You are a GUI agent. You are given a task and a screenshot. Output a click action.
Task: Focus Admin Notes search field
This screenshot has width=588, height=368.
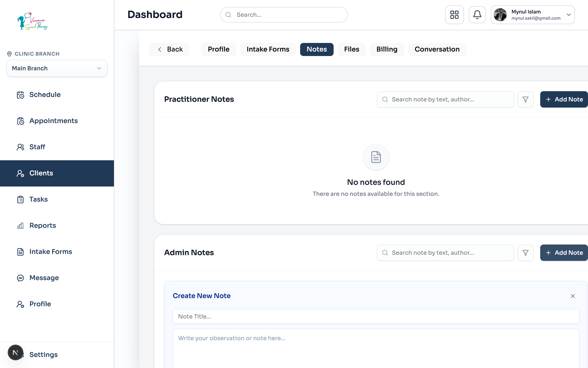click(x=445, y=253)
